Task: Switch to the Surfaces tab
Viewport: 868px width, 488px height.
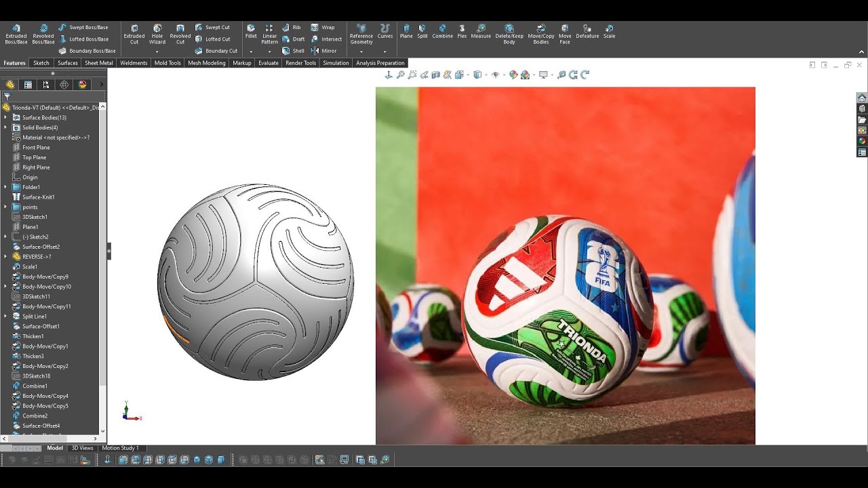Action: 68,63
